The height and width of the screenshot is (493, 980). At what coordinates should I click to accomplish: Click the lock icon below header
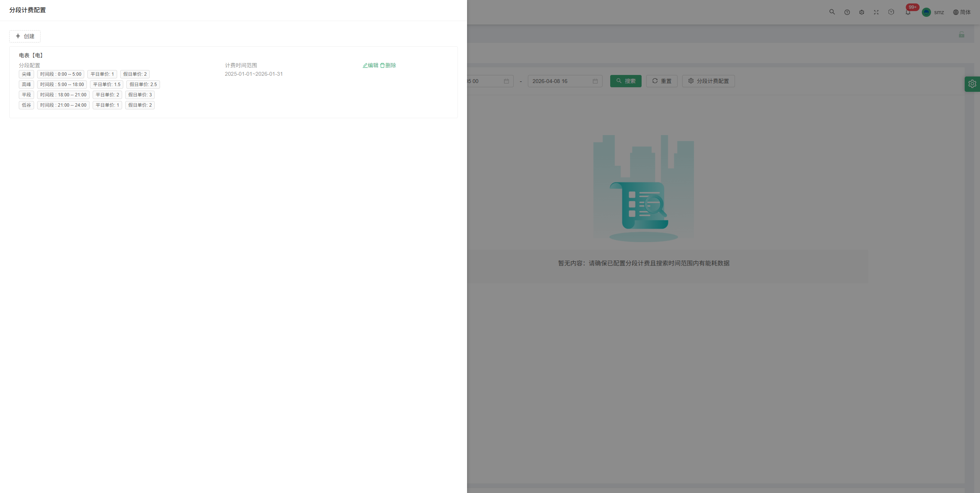[962, 34]
